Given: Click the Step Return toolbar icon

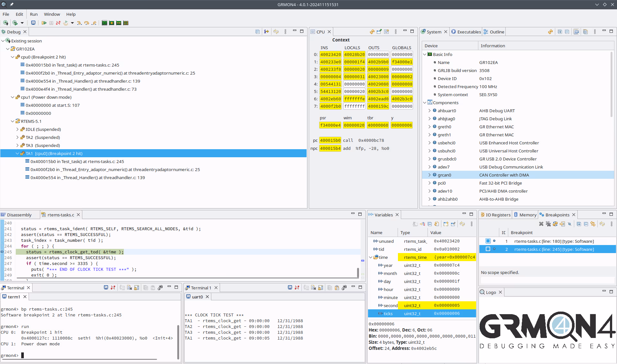Looking at the screenshot, I should pos(94,23).
